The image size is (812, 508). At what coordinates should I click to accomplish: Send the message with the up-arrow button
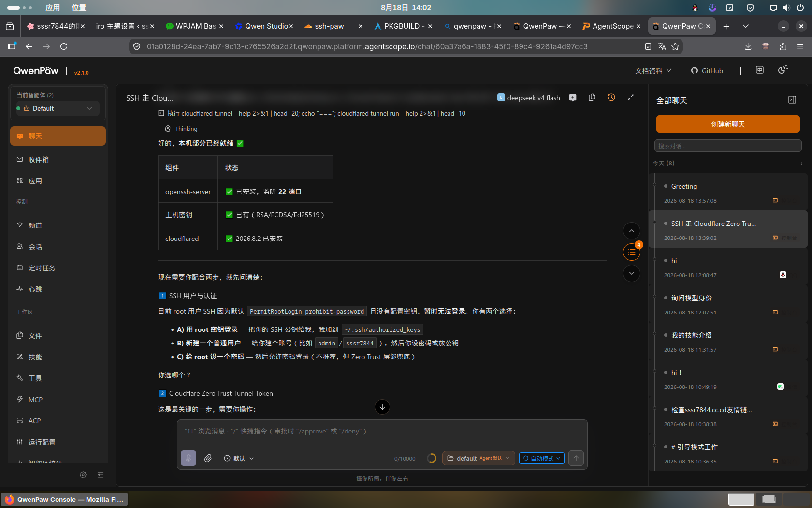[576, 458]
